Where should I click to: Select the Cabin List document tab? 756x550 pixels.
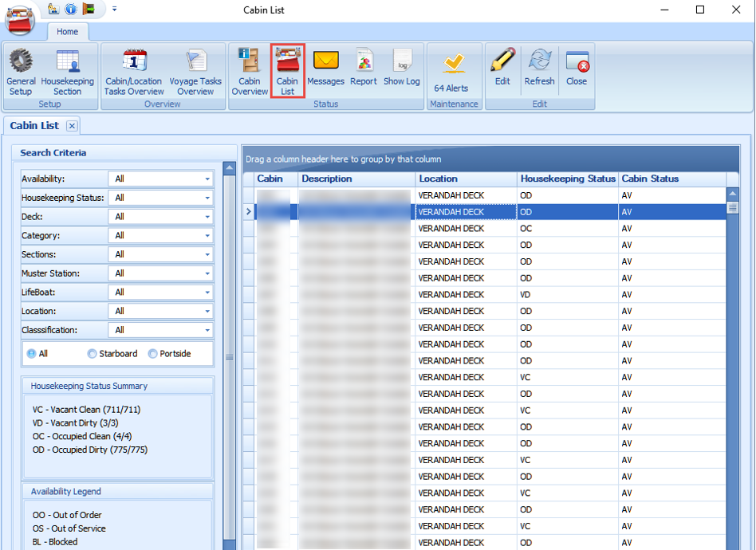(35, 125)
